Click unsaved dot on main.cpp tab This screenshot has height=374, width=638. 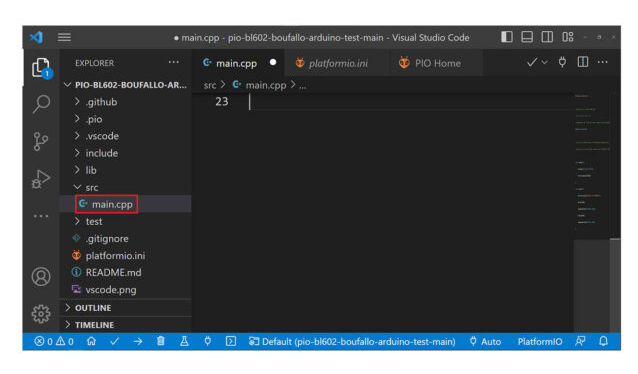click(273, 62)
